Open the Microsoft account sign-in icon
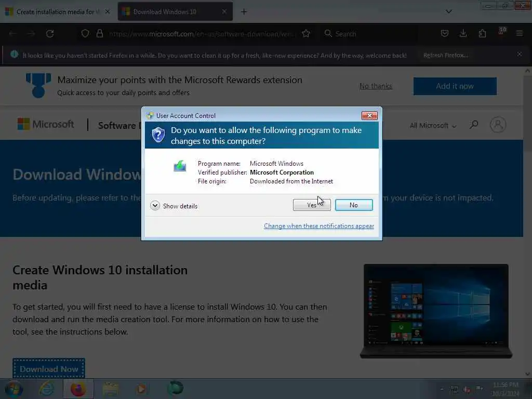The image size is (532, 399). coord(498,125)
